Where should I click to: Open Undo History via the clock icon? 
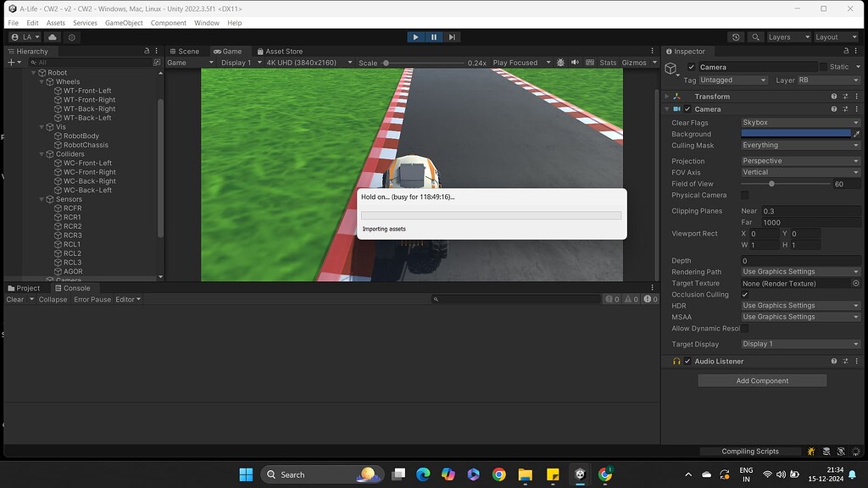(x=737, y=36)
